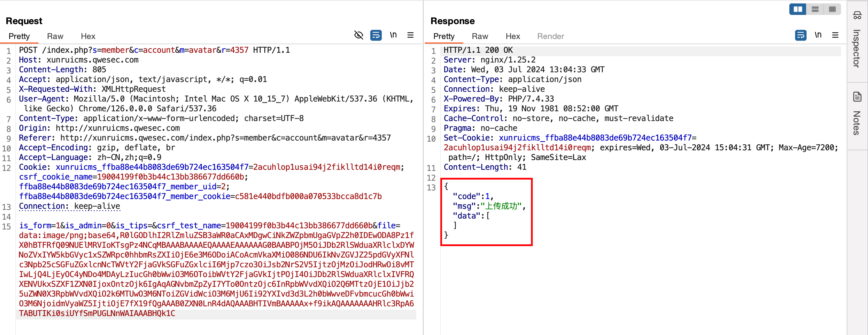Click the Expires Thu, 19 Nov 1981 header
868x335 pixels.
click(531, 109)
